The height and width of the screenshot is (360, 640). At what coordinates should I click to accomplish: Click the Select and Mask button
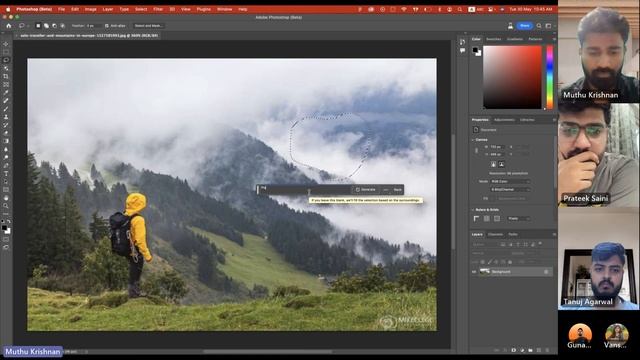tap(149, 26)
